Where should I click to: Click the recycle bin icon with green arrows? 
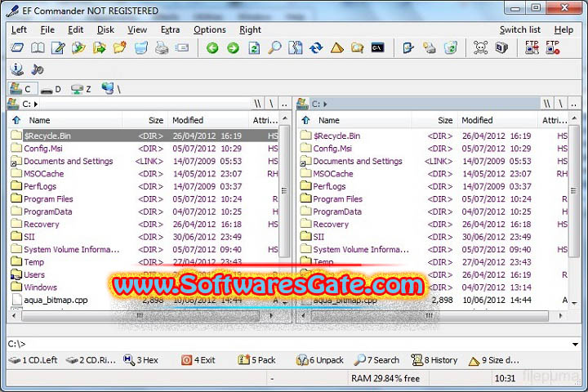(x=450, y=47)
